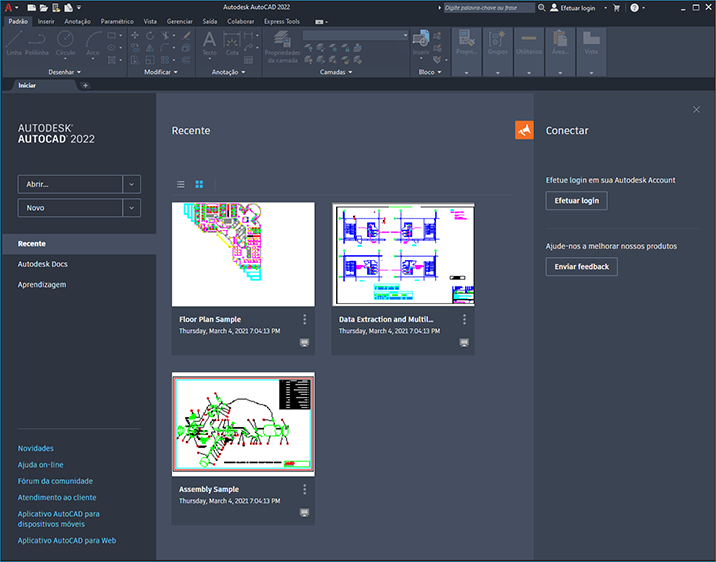The width and height of the screenshot is (716, 562).
Task: Open the Atendimento ao cliente link
Action: coord(57,498)
